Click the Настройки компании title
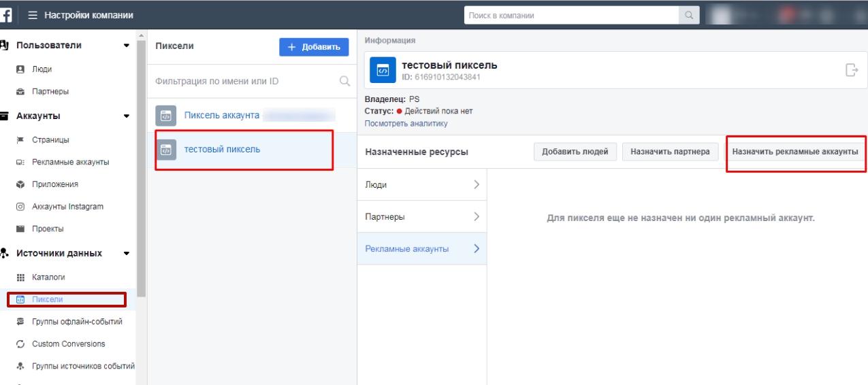Screen dimensions: 868x385 click(89, 15)
